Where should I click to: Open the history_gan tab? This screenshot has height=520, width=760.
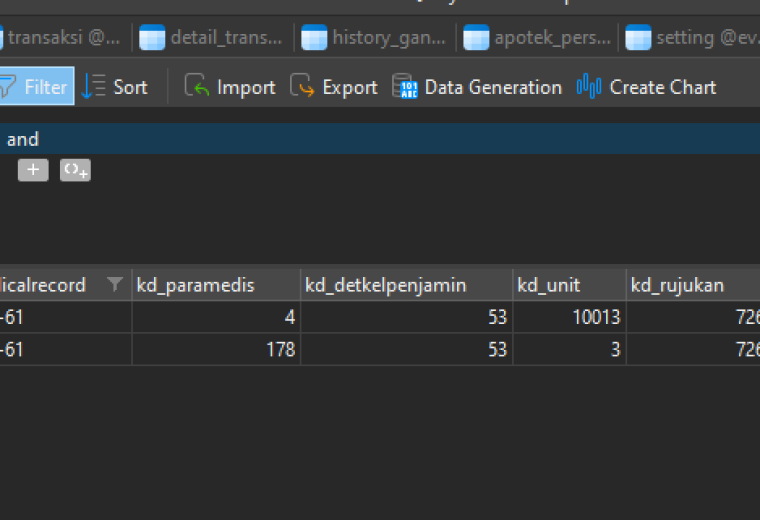click(374, 37)
